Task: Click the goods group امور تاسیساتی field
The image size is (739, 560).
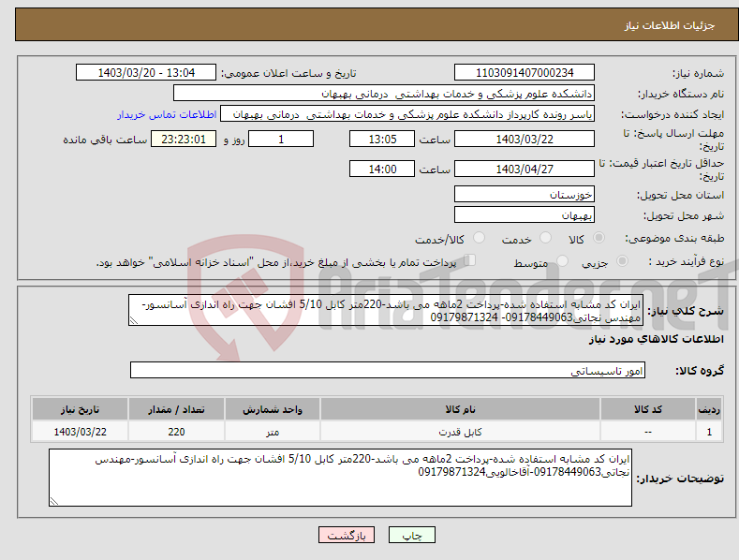Action: [x=388, y=371]
